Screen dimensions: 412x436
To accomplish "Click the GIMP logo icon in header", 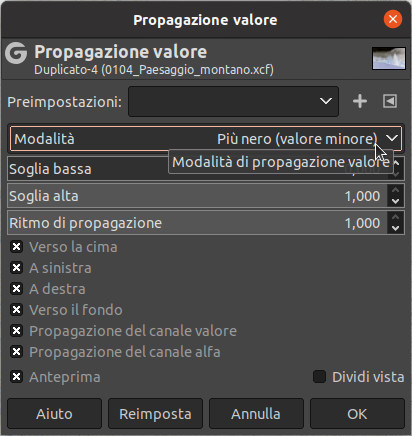I will (x=16, y=53).
